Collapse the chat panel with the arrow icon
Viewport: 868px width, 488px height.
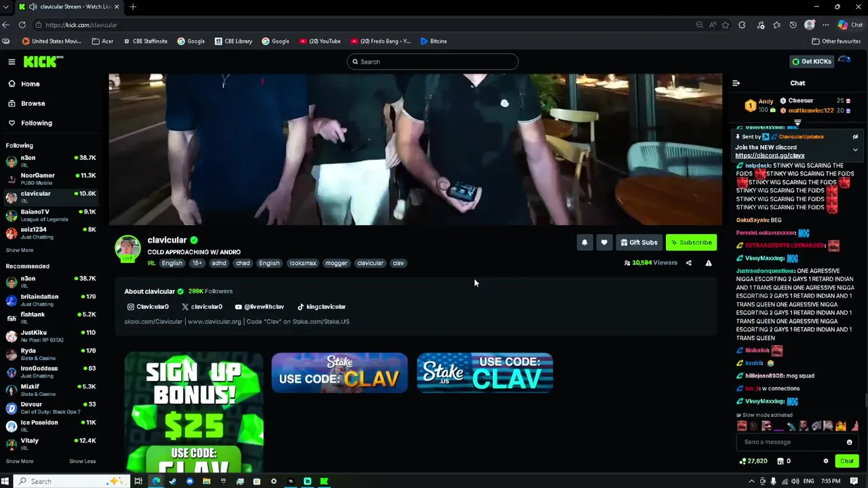coord(736,83)
